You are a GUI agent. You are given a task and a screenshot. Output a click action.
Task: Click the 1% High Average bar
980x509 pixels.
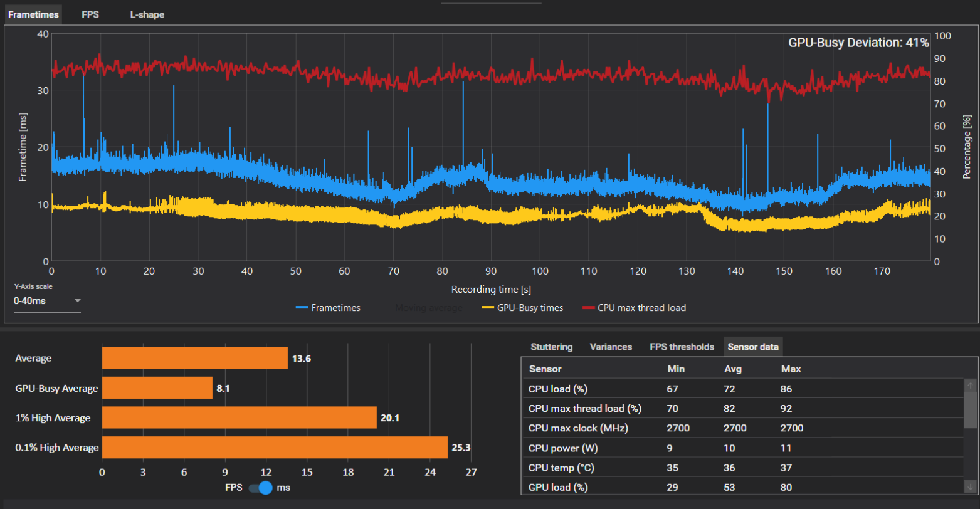(240, 417)
